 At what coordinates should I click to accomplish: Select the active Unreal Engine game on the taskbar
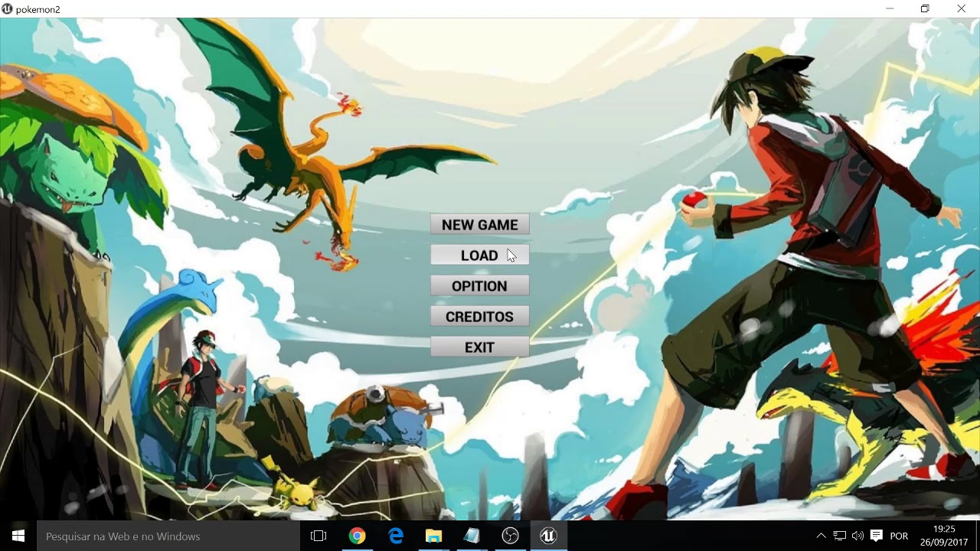pos(548,536)
